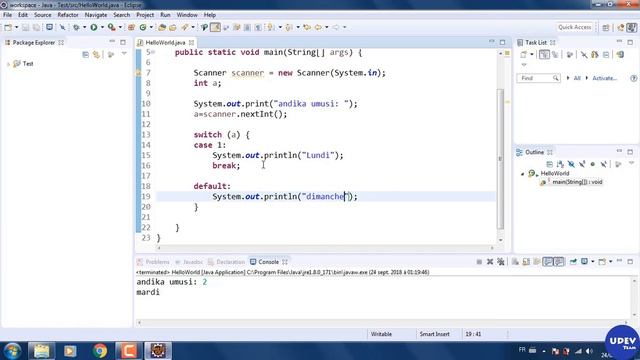Click the Java perspective icon at top right
The image size is (640, 360).
click(632, 27)
